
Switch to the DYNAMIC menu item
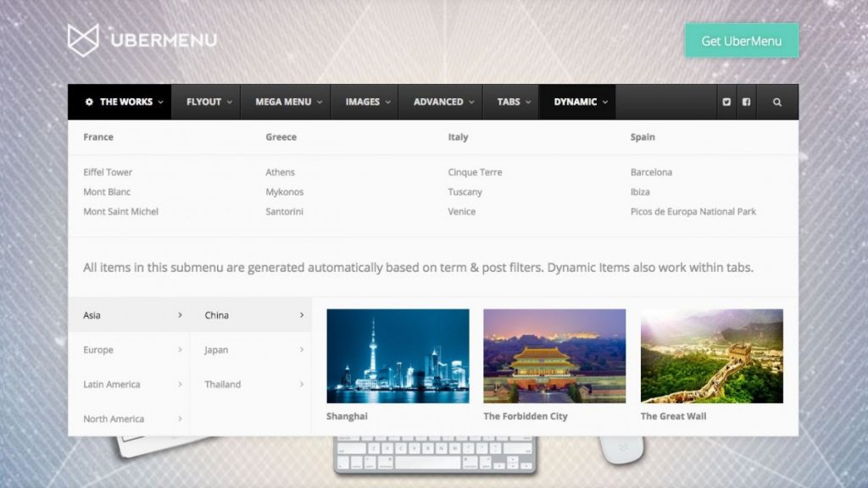tap(576, 102)
